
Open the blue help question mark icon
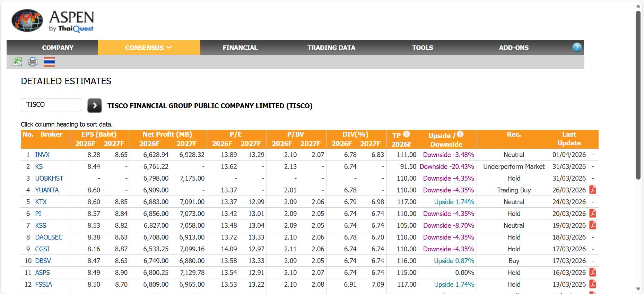point(577,47)
